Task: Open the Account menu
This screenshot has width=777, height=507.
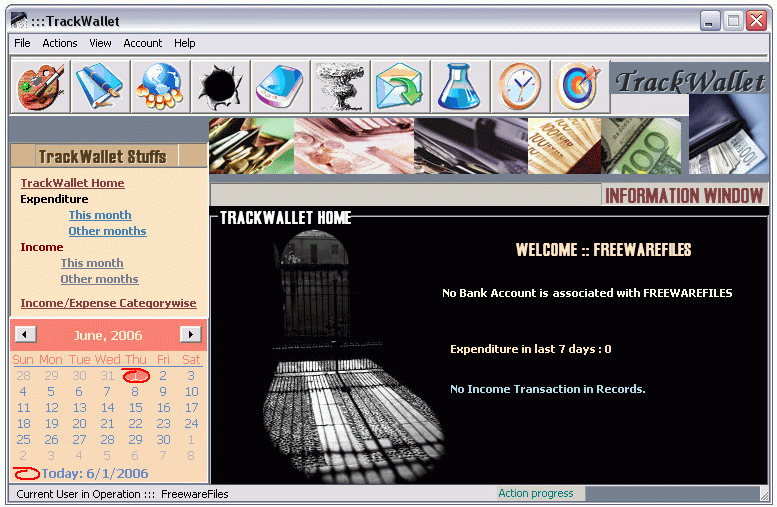Action: [143, 43]
